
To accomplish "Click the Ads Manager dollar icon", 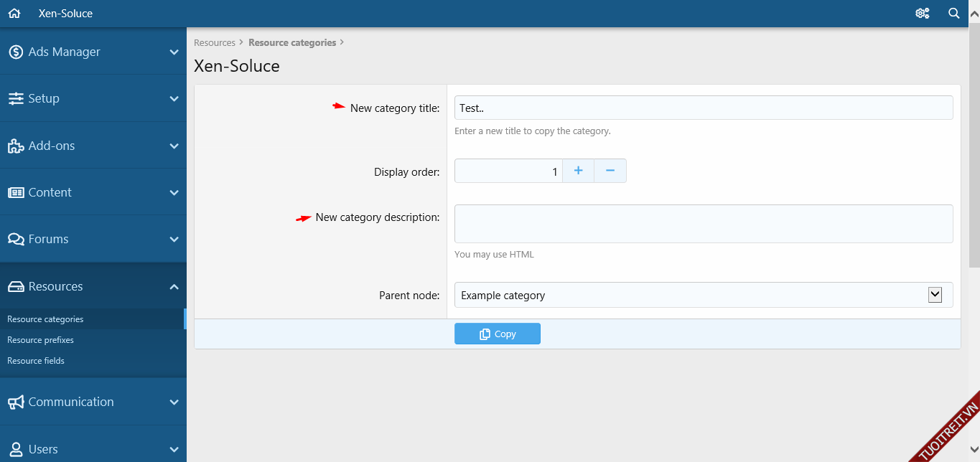I will point(16,52).
